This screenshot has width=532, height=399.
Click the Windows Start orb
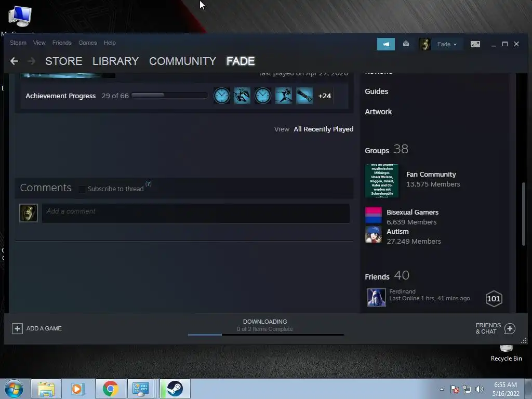tap(14, 389)
